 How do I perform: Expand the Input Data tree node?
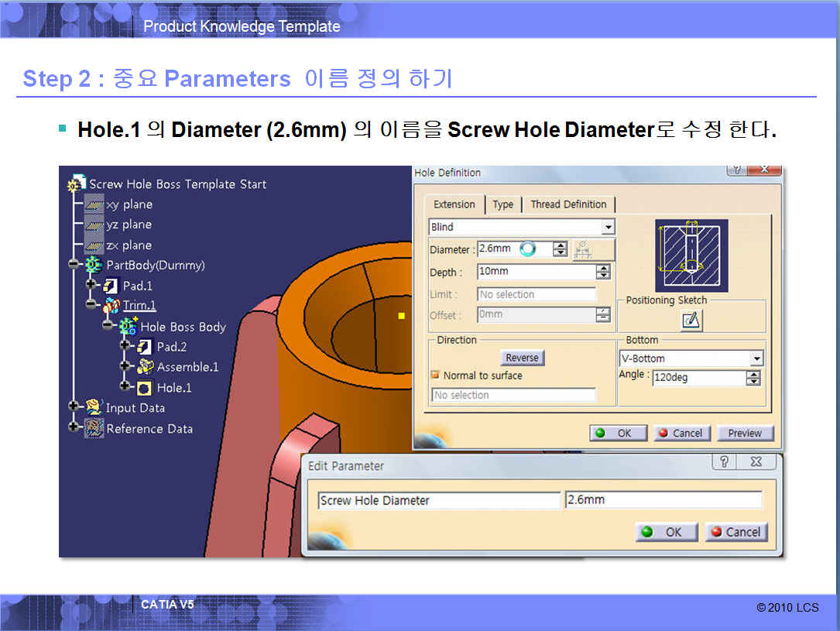74,407
